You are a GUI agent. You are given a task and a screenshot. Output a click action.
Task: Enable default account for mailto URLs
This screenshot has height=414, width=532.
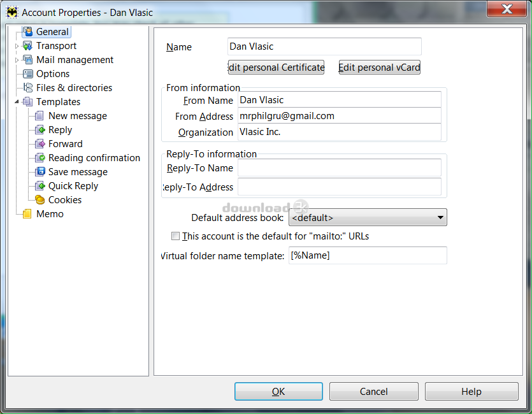click(176, 236)
